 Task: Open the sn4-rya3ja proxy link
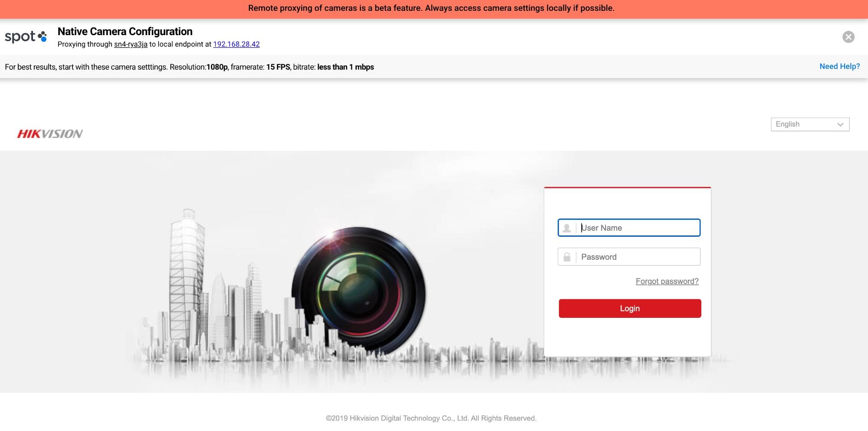coord(131,44)
